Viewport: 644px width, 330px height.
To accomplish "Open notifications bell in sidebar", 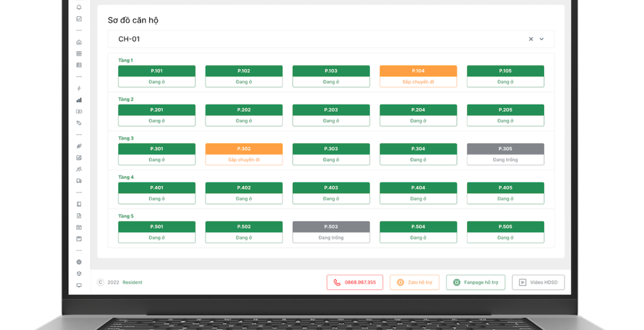I will pyautogui.click(x=79, y=7).
